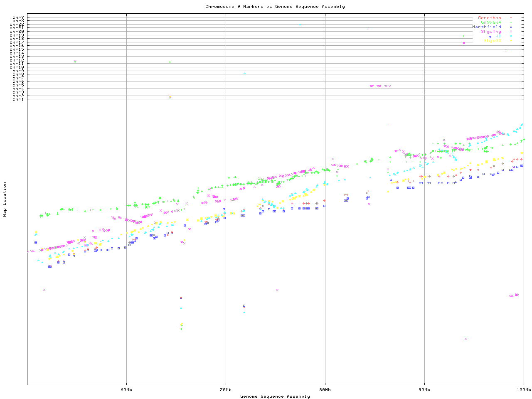Select the Marshfield legend label
Image resolution: width=532 pixels, height=399 pixels.
(x=486, y=27)
